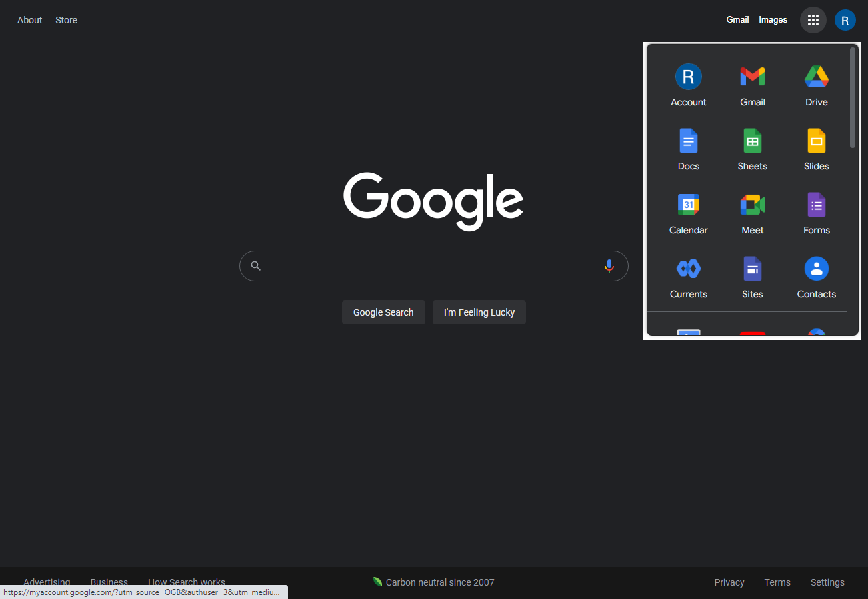Open Google Sheets
The image size is (868, 599).
(x=752, y=149)
